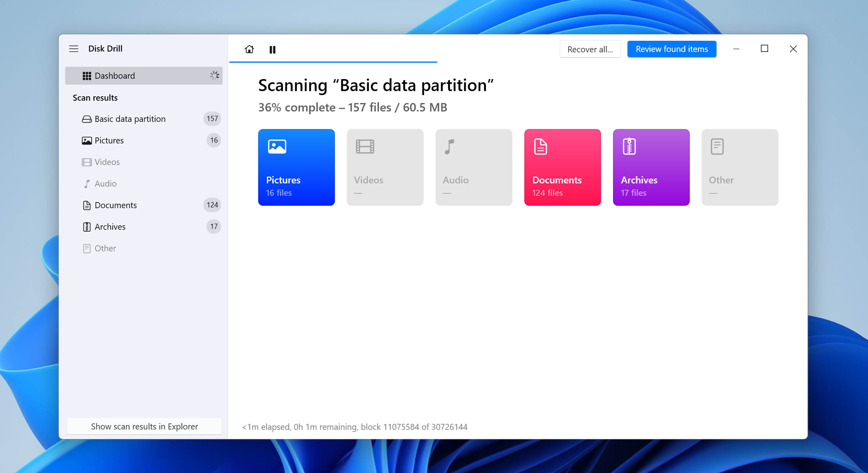
Task: Show scan results in Explorer
Action: click(144, 426)
